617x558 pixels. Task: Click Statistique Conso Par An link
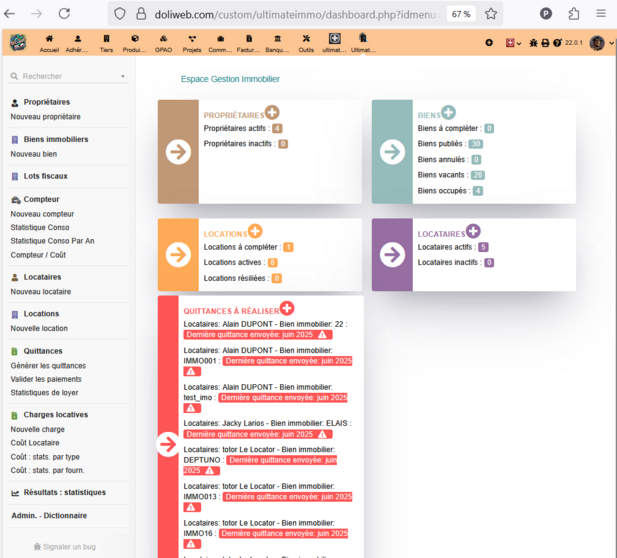click(52, 241)
